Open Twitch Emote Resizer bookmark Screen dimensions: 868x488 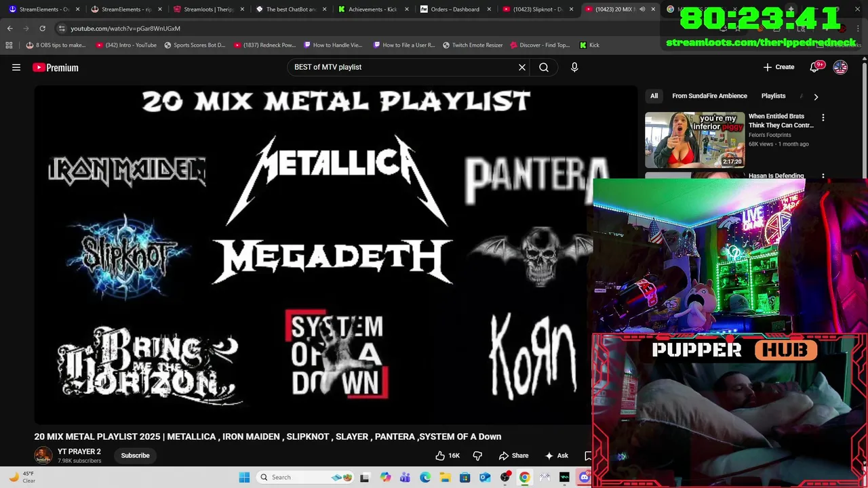(x=473, y=45)
